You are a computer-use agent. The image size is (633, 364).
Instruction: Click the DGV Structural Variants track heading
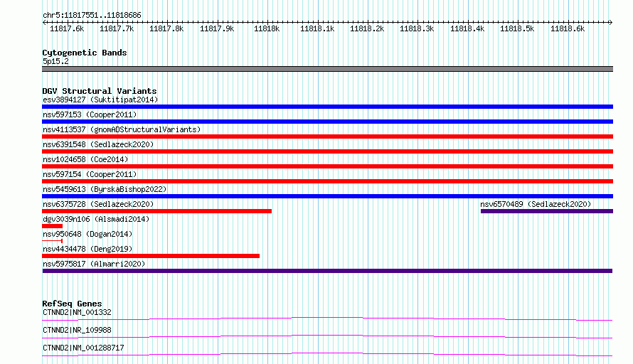tap(100, 91)
